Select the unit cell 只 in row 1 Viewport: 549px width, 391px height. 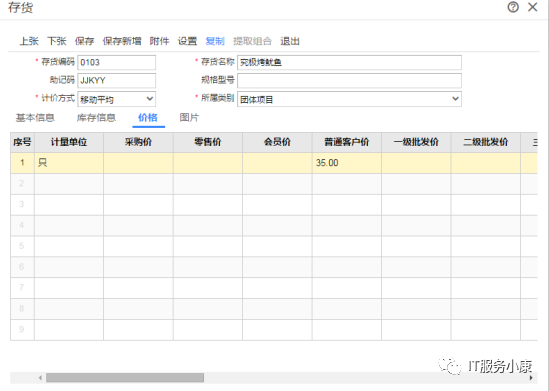pos(69,163)
